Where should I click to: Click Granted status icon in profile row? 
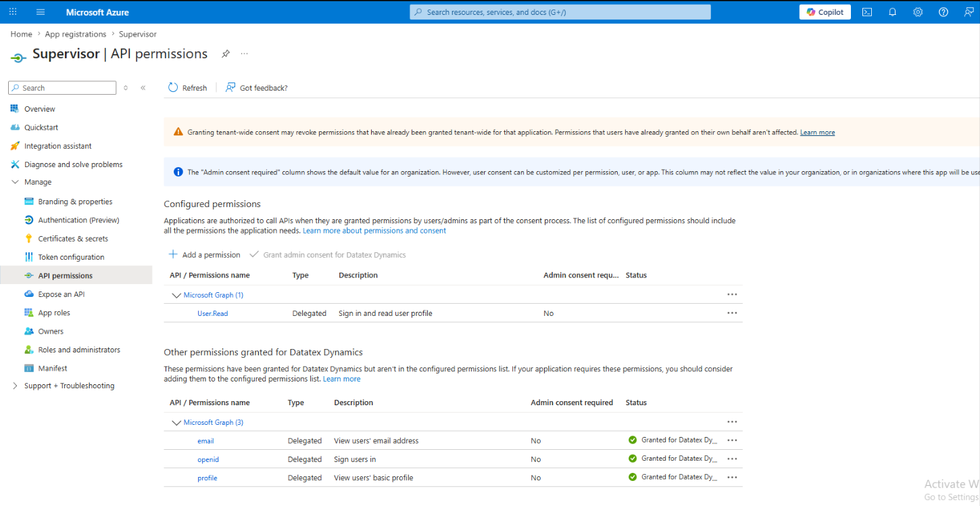[x=633, y=477]
